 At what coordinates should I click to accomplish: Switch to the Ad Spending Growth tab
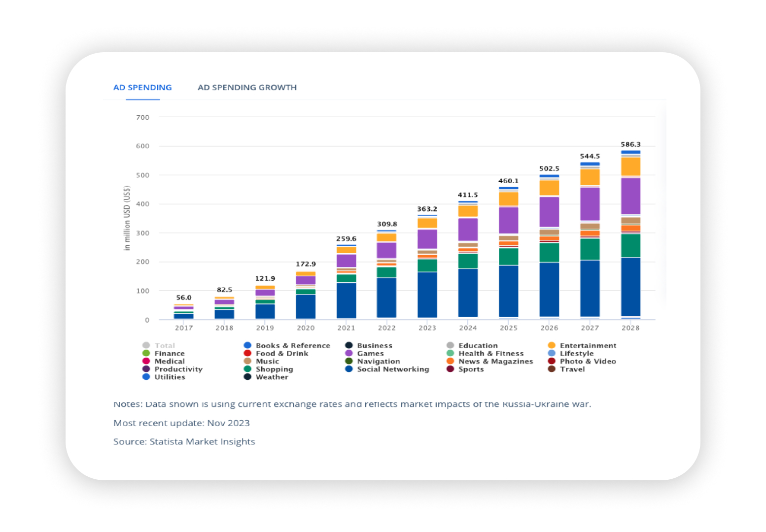pyautogui.click(x=247, y=87)
